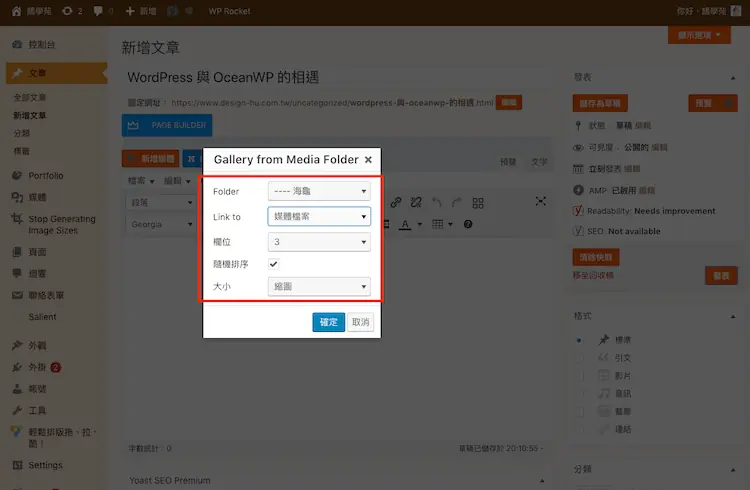Screen dimensions: 750x490
Task: Click the 取消 cancel button
Action: 361,322
